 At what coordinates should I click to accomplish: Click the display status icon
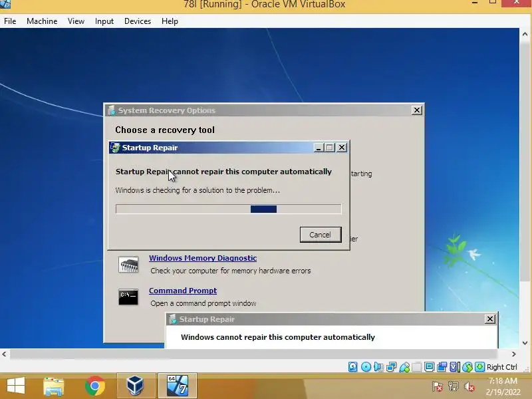click(429, 367)
